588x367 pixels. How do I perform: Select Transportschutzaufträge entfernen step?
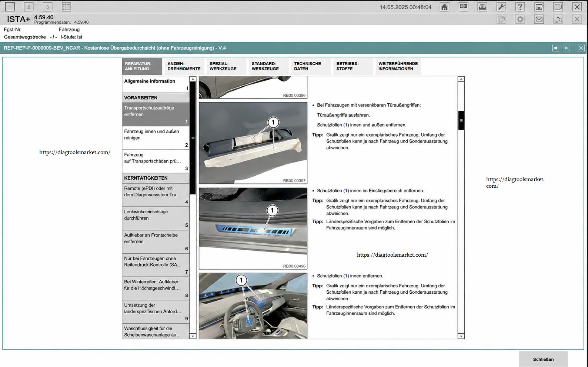point(156,114)
